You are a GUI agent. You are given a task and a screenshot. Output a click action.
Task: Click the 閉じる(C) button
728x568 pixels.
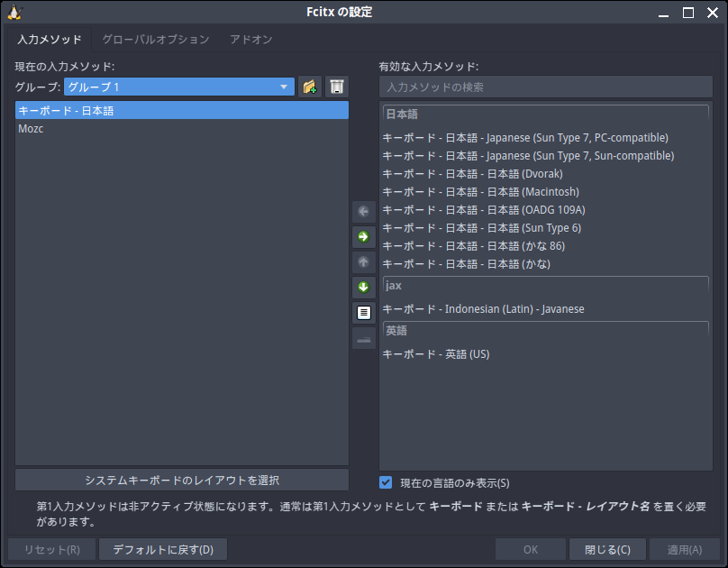coord(607,550)
